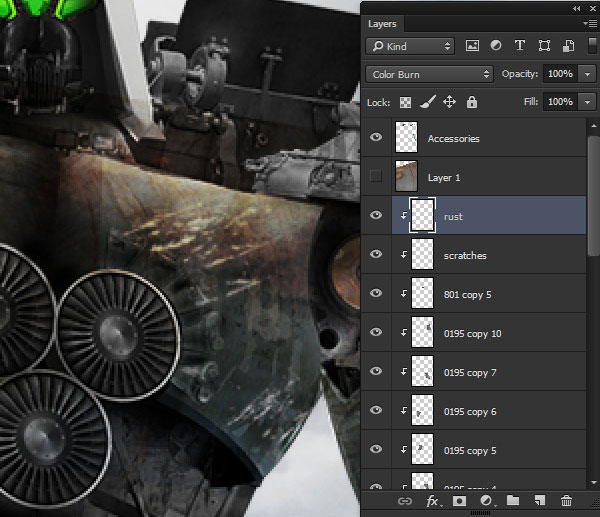
Task: Click the scratches layer thumbnail
Action: coord(422,254)
